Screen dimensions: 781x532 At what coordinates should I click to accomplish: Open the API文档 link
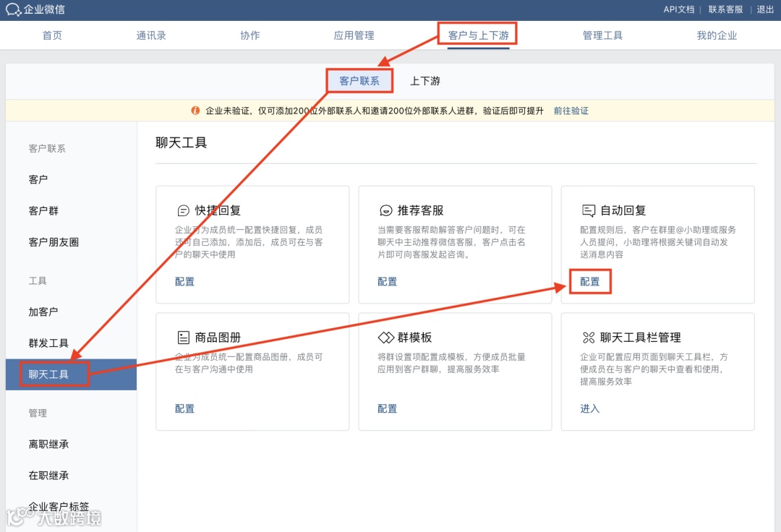tap(678, 9)
